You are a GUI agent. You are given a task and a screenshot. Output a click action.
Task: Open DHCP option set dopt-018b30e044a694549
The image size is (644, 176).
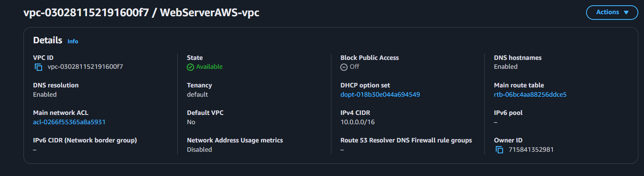[x=380, y=95]
